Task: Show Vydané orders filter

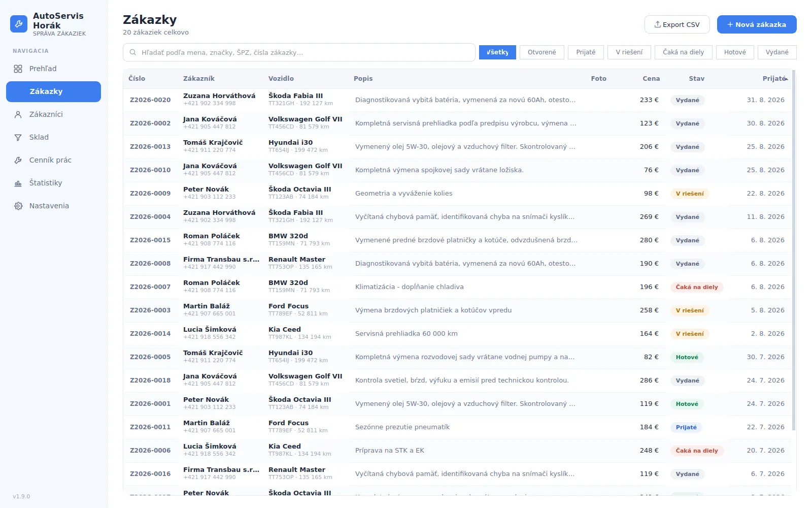Action: click(x=777, y=52)
